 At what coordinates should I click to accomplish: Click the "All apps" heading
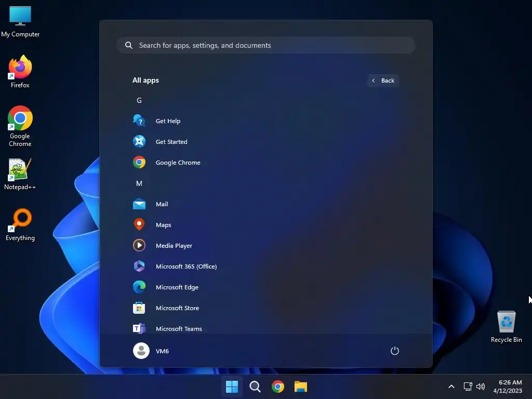(145, 81)
